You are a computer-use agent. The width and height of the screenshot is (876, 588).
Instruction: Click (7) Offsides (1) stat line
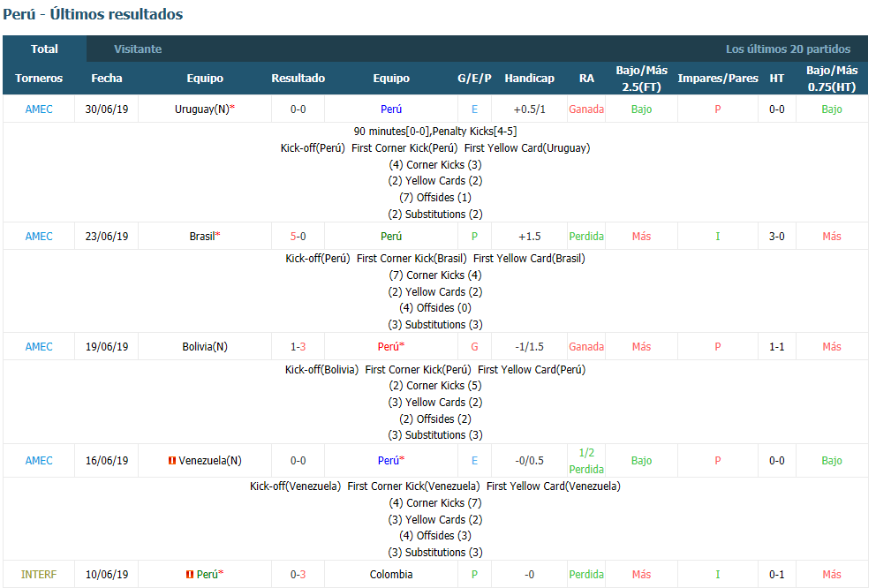coord(435,198)
